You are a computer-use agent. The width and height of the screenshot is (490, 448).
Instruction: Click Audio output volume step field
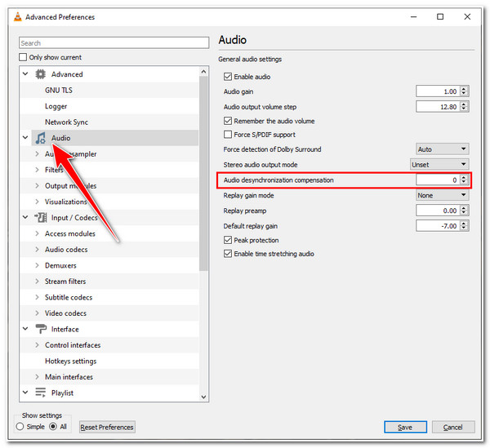click(438, 107)
